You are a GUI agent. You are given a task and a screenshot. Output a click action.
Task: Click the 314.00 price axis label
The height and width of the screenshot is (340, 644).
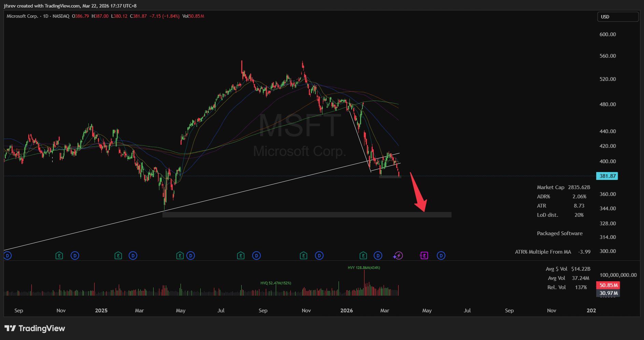tap(608, 237)
